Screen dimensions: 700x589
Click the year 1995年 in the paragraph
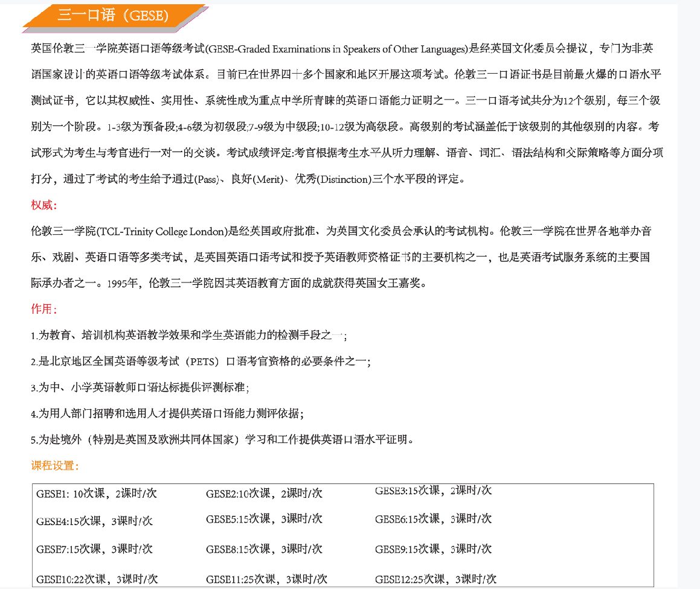pos(123,283)
